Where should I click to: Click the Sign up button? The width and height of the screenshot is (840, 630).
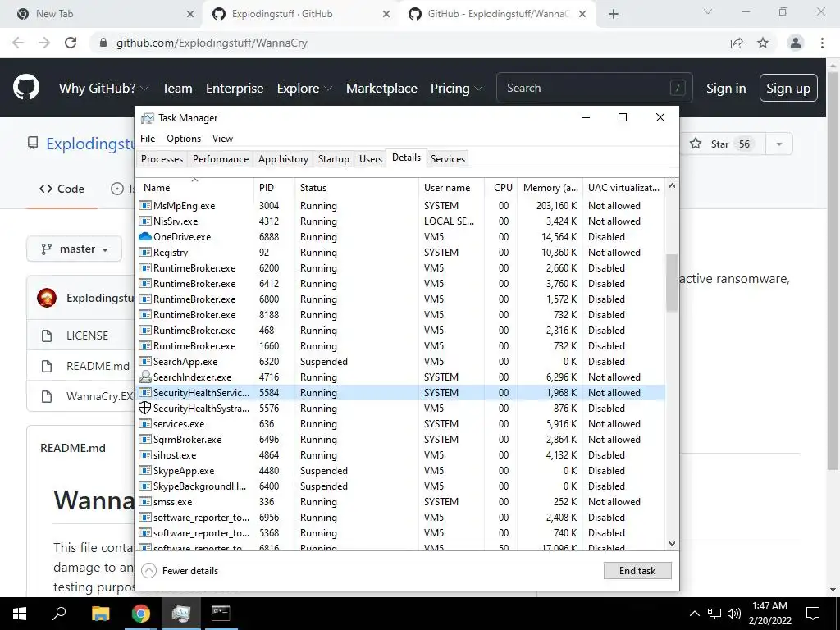pyautogui.click(x=788, y=88)
